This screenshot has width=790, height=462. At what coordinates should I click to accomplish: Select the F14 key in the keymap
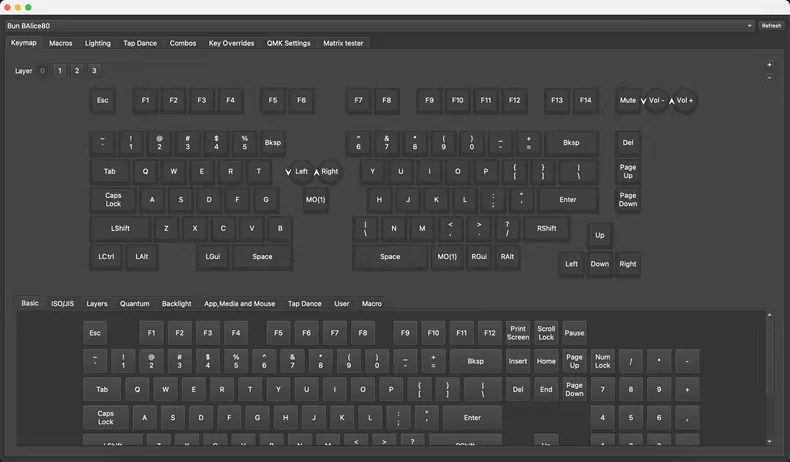point(585,100)
